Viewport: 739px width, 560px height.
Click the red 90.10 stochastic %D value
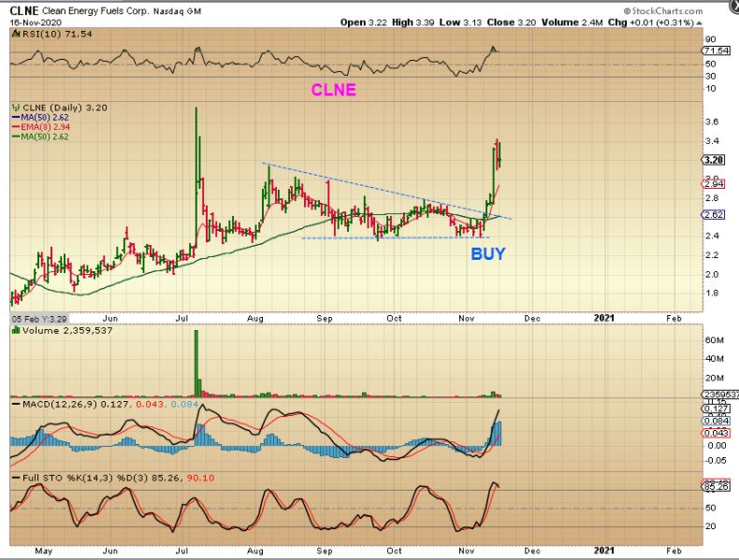(200, 478)
